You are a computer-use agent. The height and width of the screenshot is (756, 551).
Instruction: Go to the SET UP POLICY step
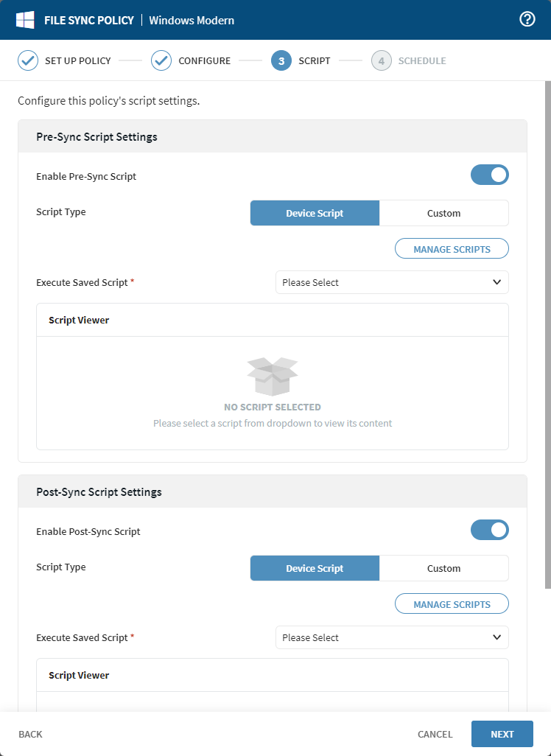pyautogui.click(x=78, y=60)
